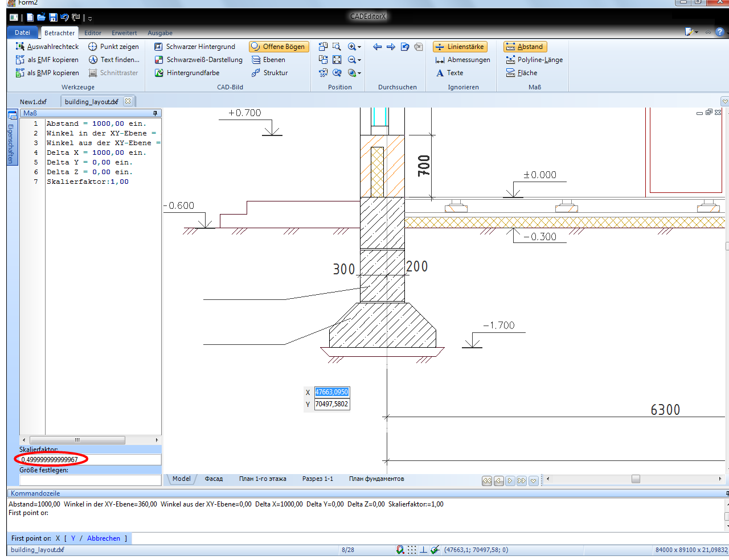Viewport: 729px width, 560px height.
Task: Click the Skalierfaktor input field
Action: [90, 459]
